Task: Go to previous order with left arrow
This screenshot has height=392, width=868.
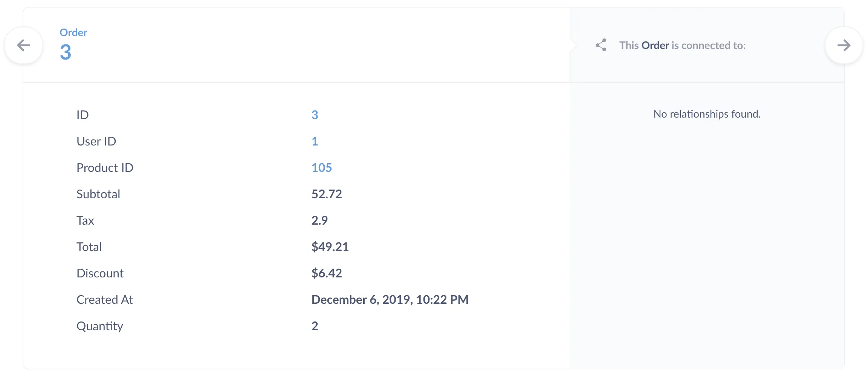Action: (x=23, y=46)
